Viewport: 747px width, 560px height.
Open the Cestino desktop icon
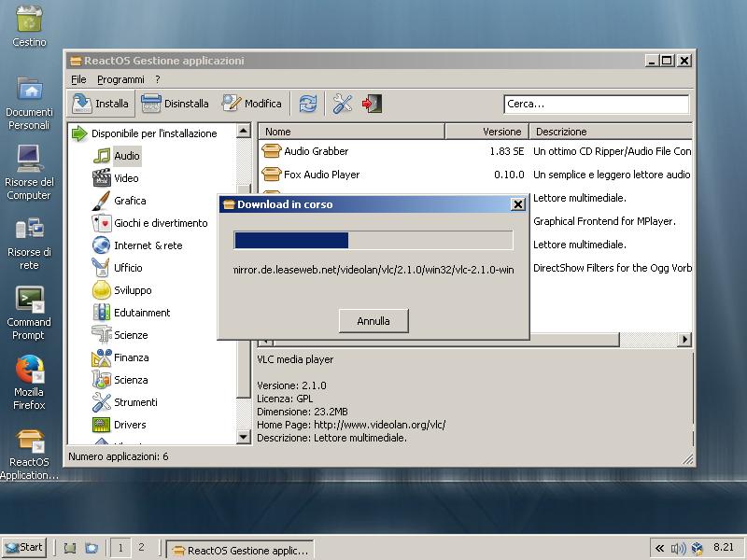[29, 26]
